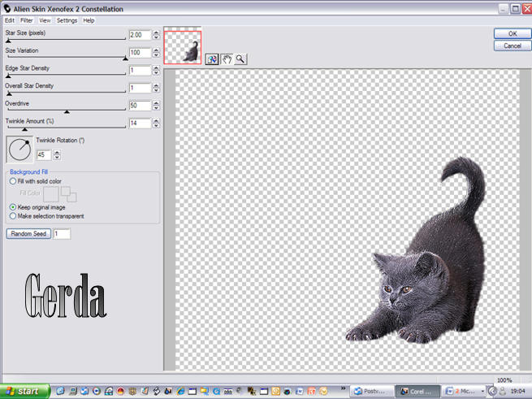Click the Edge Star Density value field
The height and width of the screenshot is (399, 532).
click(x=141, y=70)
